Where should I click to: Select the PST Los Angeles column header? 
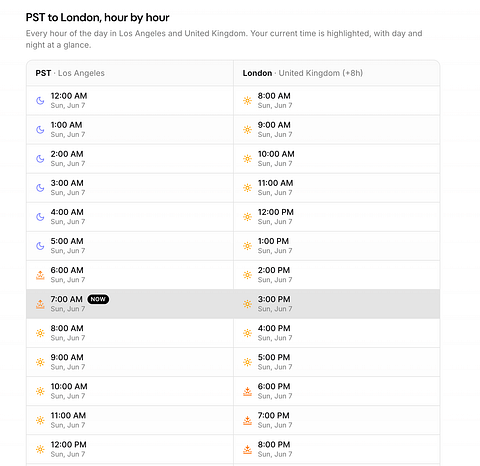70,73
